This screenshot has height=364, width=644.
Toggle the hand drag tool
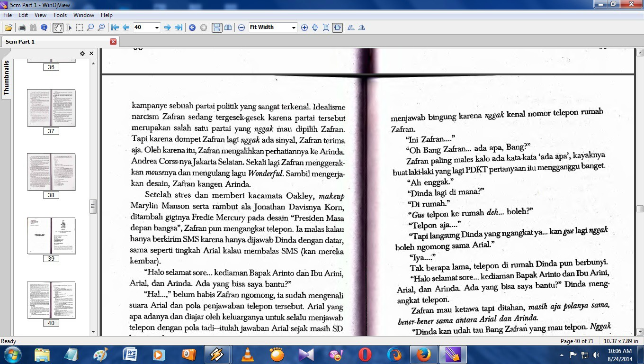(58, 27)
